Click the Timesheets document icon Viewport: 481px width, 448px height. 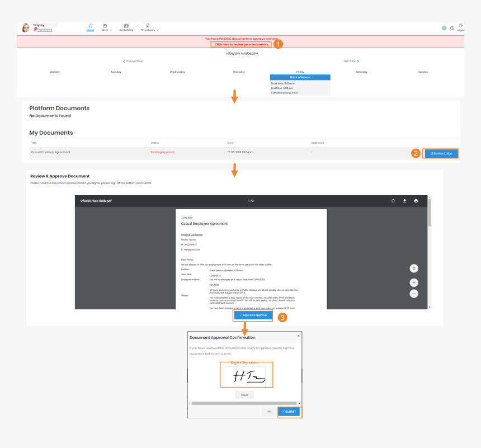(x=148, y=26)
